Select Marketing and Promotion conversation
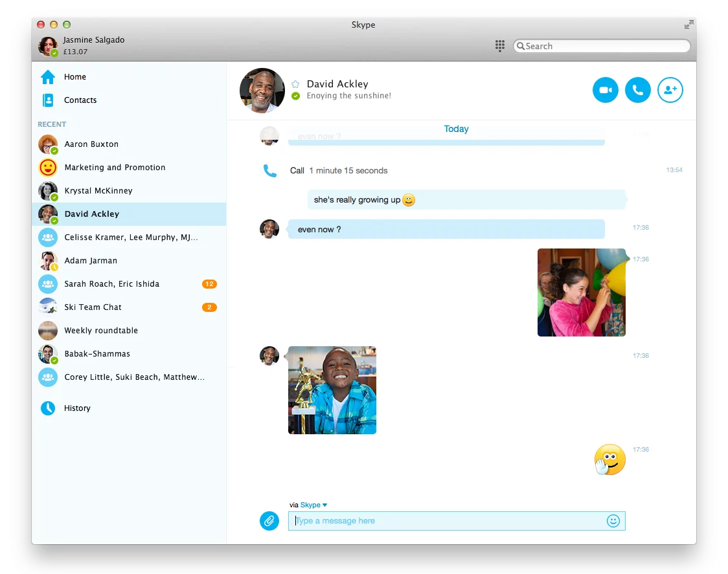 [129, 168]
